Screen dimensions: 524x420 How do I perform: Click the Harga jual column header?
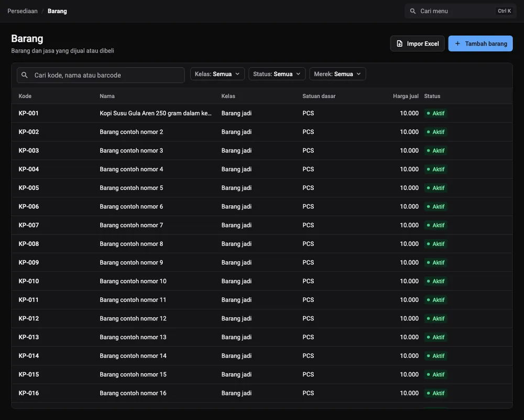click(x=406, y=96)
